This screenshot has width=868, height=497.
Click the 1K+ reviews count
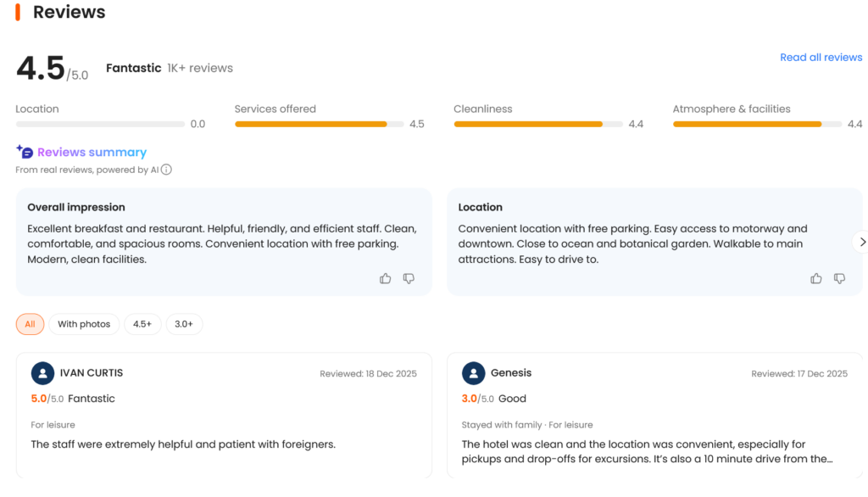pyautogui.click(x=199, y=68)
